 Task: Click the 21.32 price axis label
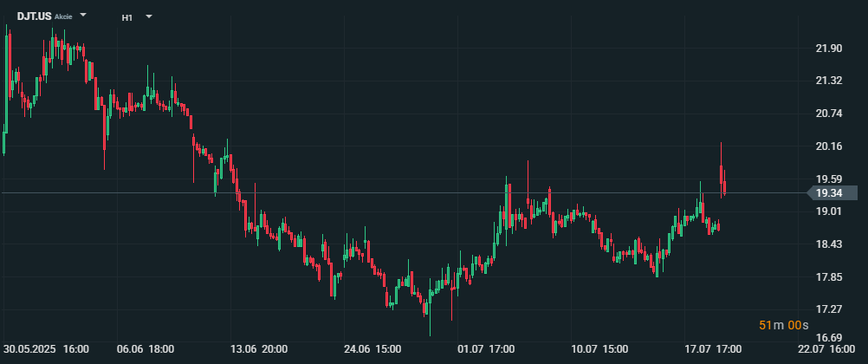(829, 81)
